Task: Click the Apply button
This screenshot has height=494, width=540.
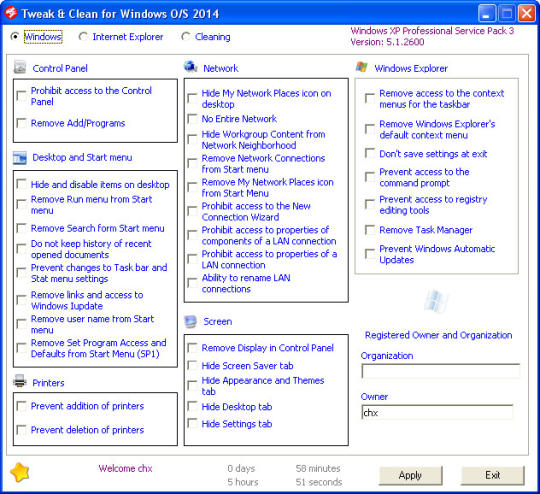Action: coord(411,475)
